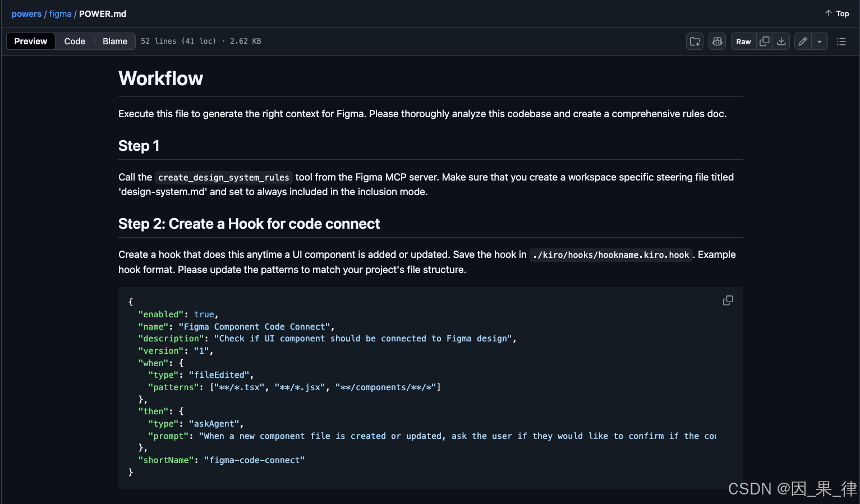This screenshot has height=504, width=860.
Task: Switch to the Code tab
Action: coord(75,41)
